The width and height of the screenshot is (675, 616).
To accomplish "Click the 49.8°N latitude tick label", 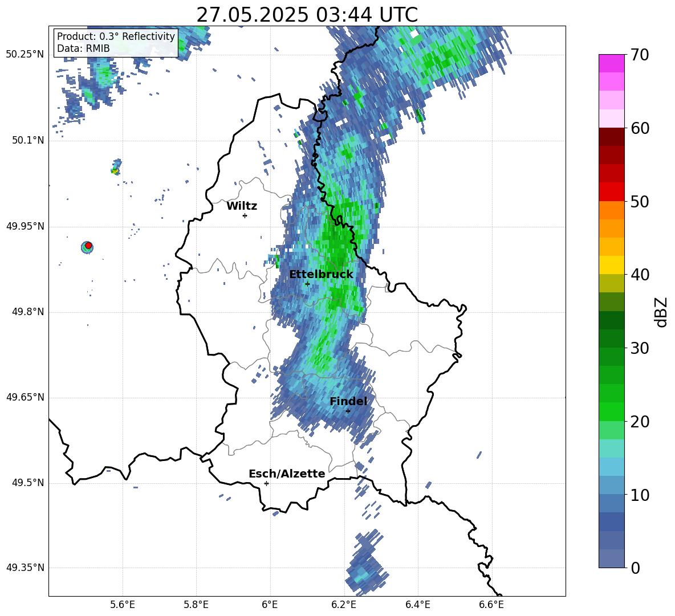I will coord(27,312).
